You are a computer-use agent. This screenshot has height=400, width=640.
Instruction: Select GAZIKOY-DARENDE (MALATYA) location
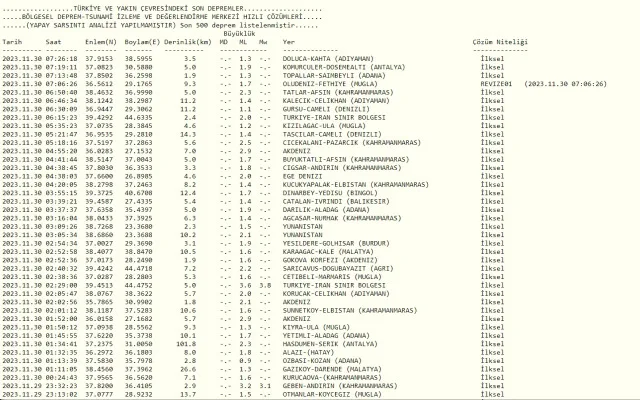point(332,369)
